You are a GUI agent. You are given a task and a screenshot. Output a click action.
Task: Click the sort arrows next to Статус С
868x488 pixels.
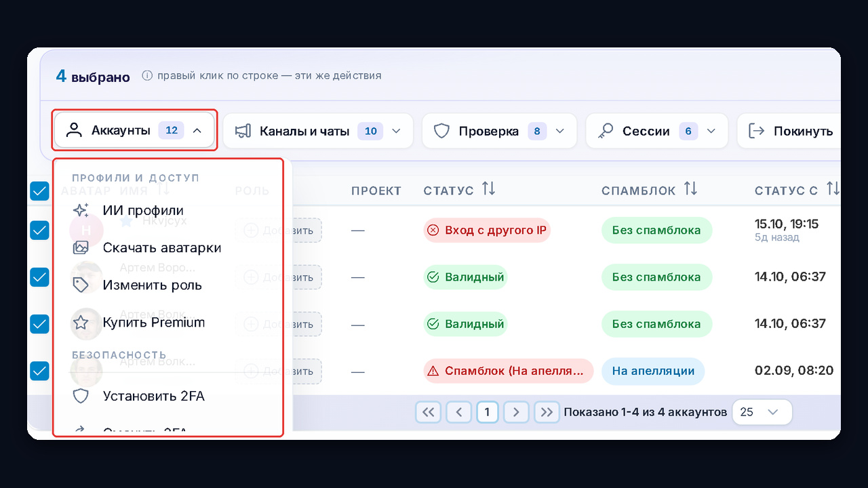tap(833, 190)
